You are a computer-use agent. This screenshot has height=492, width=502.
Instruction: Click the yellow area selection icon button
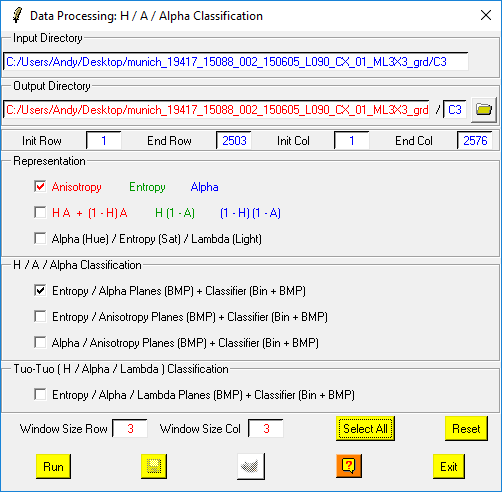click(x=154, y=466)
